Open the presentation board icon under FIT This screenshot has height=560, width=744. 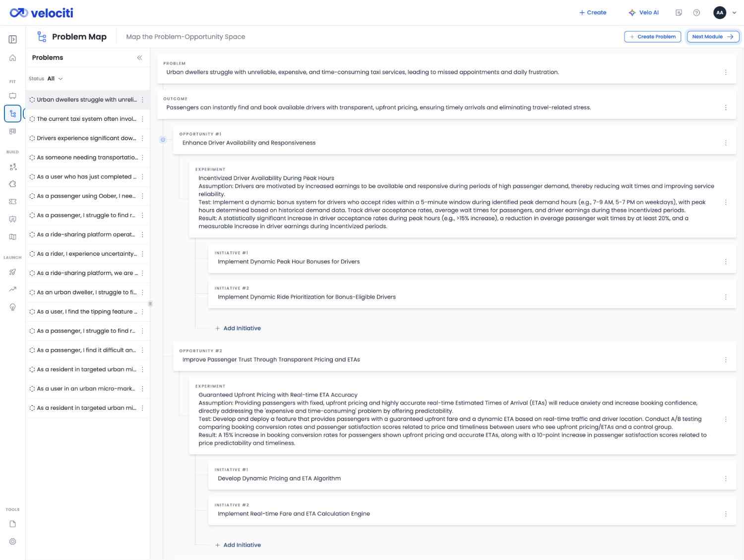[13, 96]
